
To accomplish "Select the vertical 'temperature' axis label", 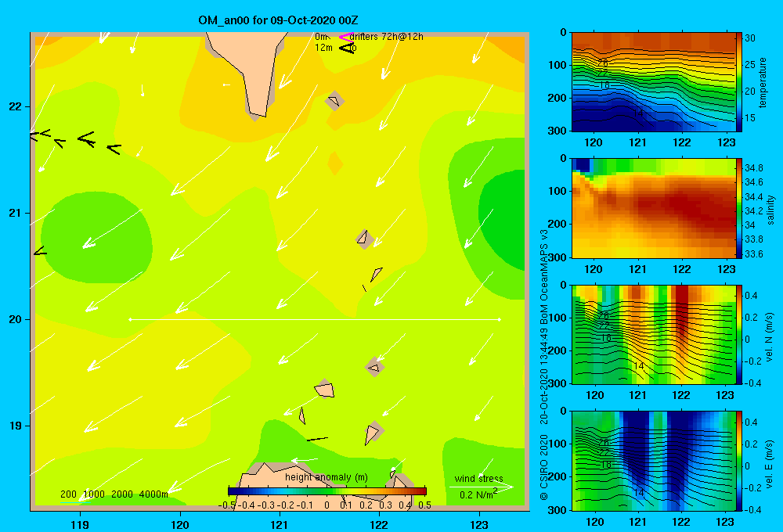I will [x=763, y=82].
